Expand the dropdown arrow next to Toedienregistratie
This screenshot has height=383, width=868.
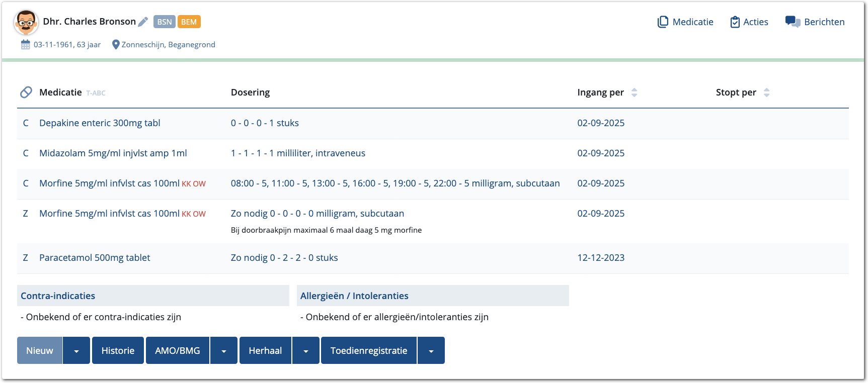[x=431, y=351]
